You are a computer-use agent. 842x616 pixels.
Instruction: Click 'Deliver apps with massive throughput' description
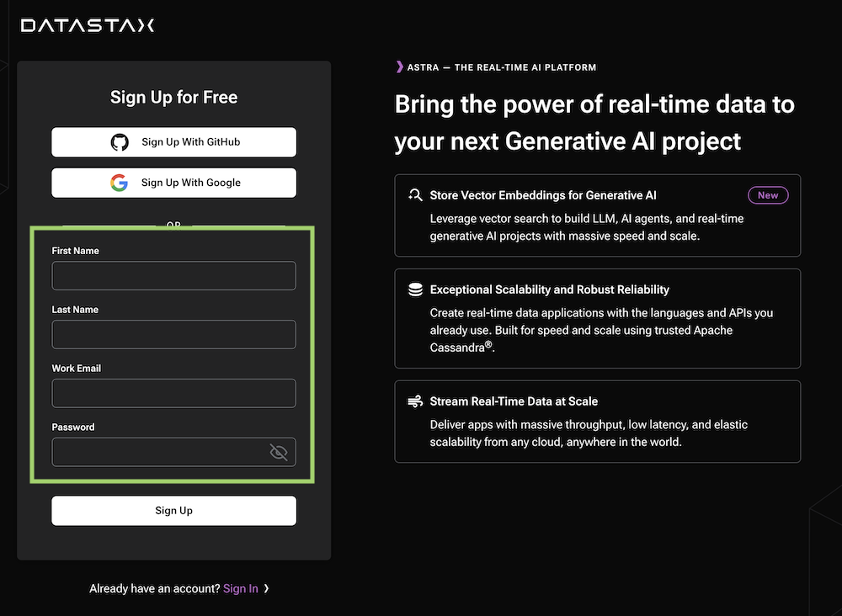[x=589, y=433]
